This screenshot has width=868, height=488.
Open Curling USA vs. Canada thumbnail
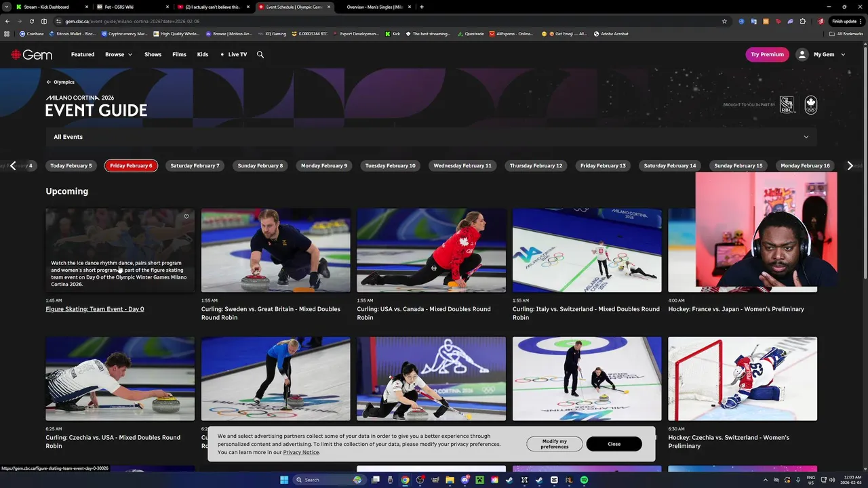431,250
